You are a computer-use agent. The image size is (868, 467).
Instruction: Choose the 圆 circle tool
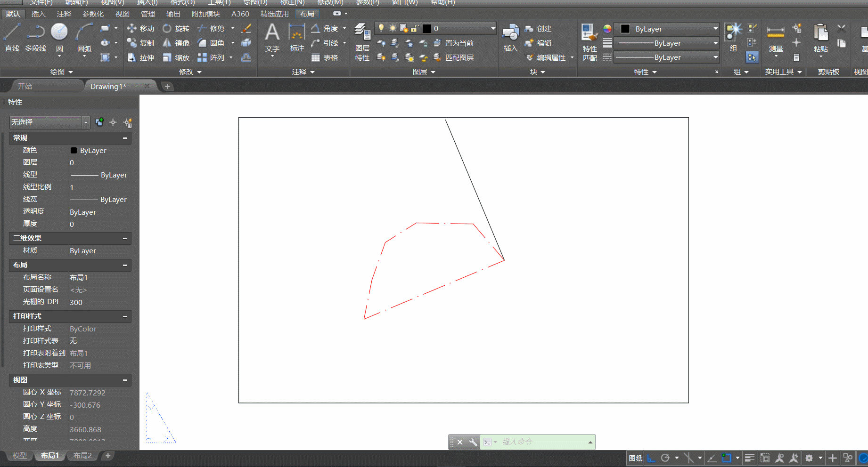point(59,37)
